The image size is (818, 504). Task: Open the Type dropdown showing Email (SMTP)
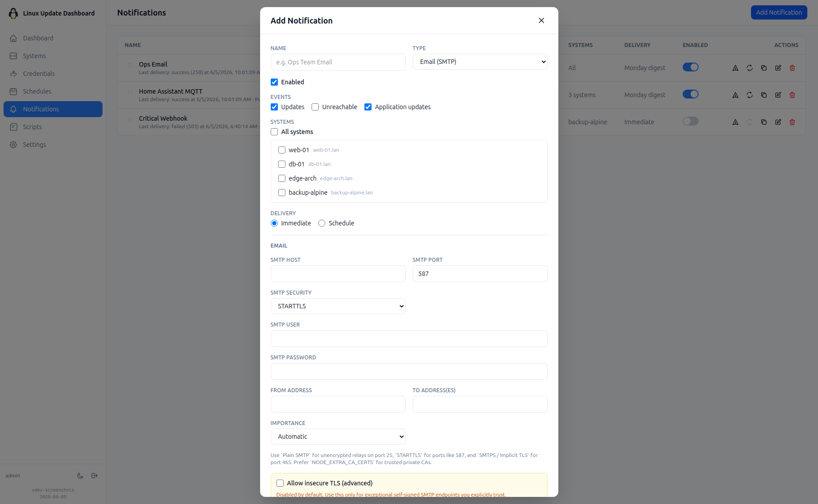[480, 62]
